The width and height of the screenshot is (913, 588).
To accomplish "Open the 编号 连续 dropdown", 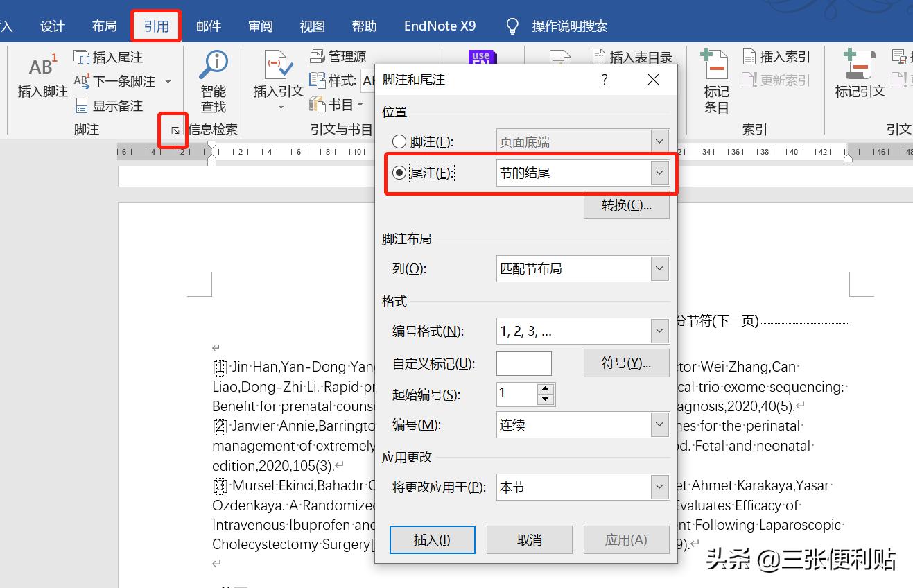I will pos(659,424).
